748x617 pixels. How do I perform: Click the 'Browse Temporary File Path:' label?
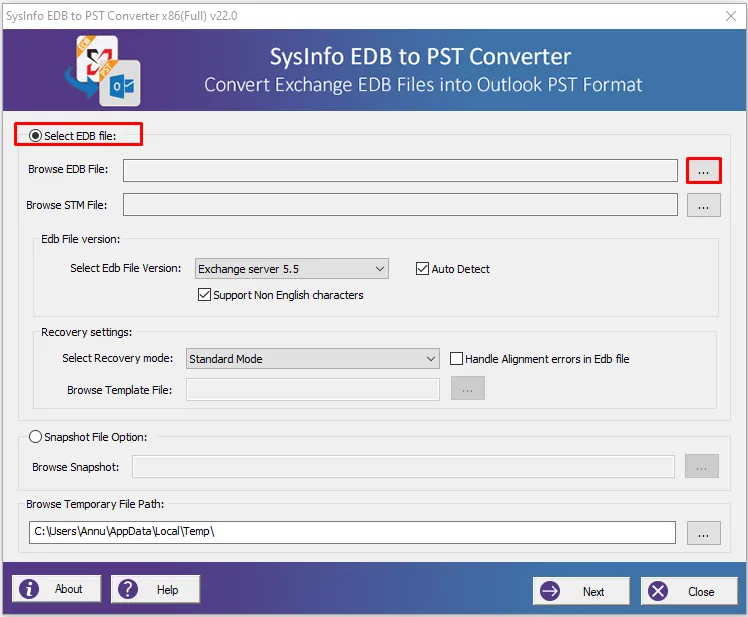pyautogui.click(x=95, y=504)
